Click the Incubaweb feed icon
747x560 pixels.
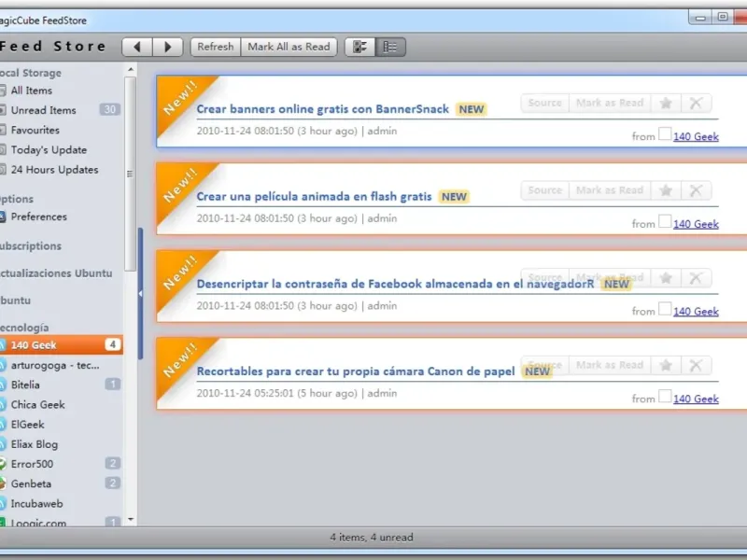(3, 503)
